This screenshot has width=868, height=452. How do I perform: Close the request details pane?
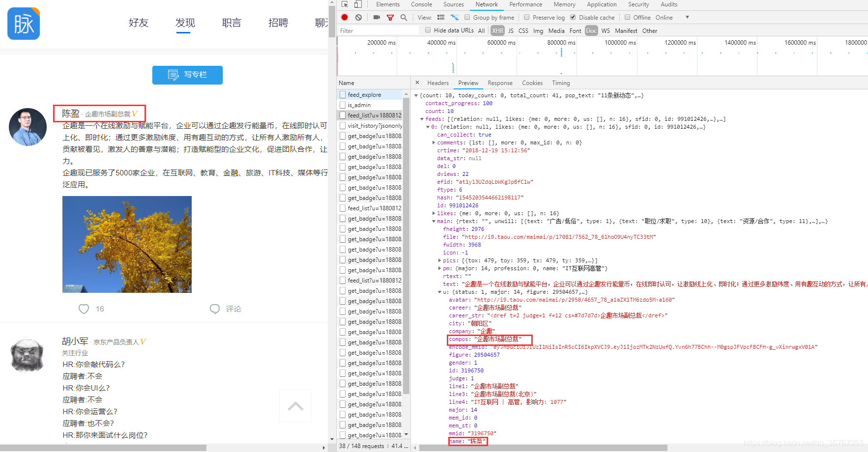click(417, 83)
